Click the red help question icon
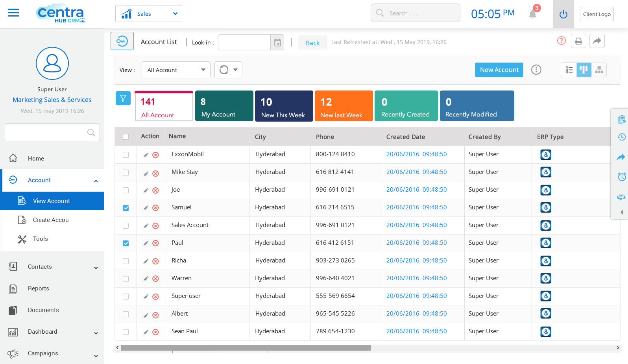The height and width of the screenshot is (364, 628). (562, 41)
